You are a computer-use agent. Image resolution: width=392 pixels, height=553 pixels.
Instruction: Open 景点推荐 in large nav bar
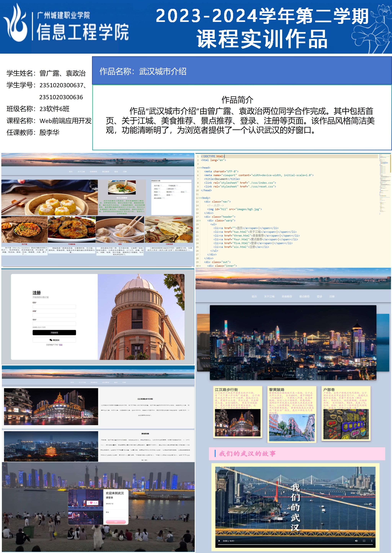point(304,297)
